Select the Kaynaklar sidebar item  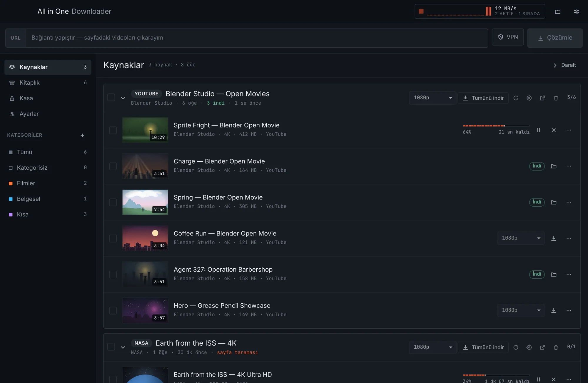(x=48, y=67)
